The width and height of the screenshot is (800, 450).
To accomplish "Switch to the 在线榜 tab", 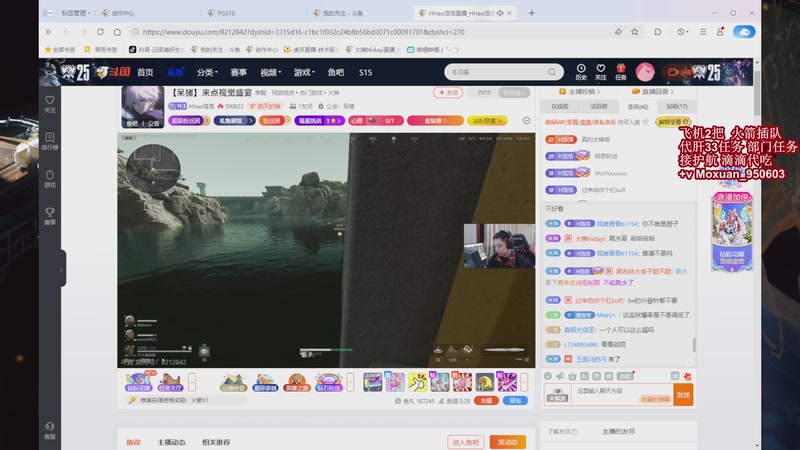I will [560, 106].
